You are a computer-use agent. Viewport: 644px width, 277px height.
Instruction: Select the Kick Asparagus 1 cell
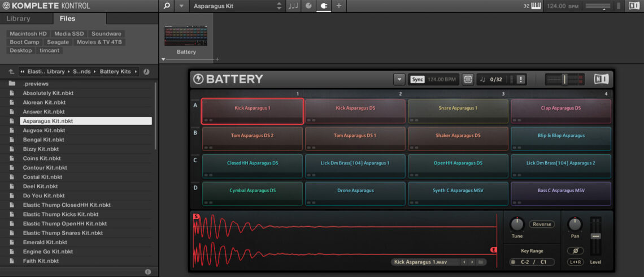point(253,111)
